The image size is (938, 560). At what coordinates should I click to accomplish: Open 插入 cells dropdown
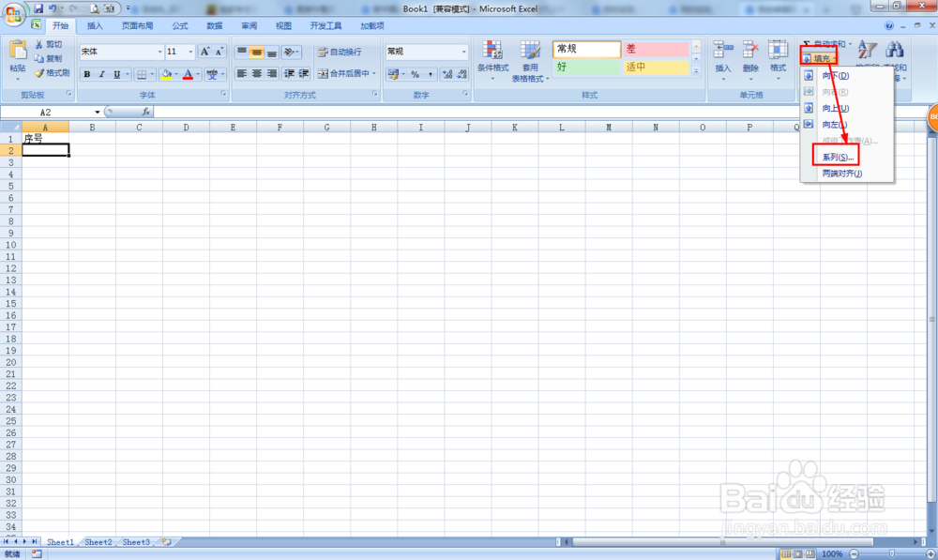[722, 61]
